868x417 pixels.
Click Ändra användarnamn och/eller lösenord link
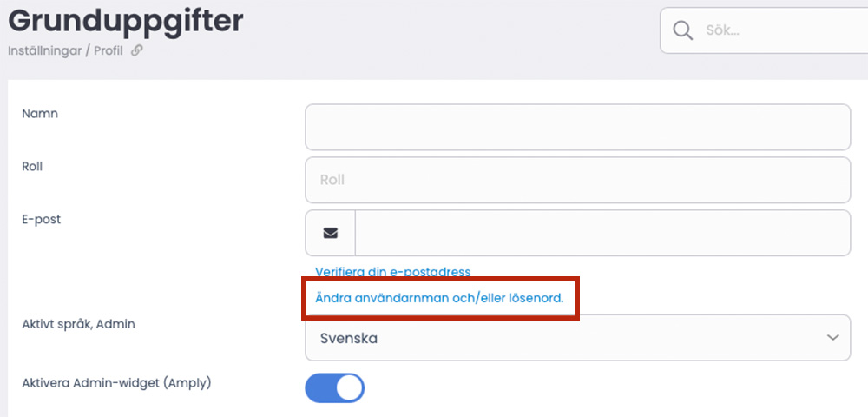coord(439,298)
